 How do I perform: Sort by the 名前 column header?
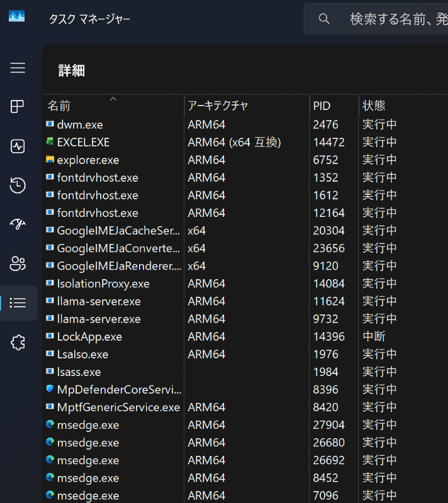click(113, 106)
